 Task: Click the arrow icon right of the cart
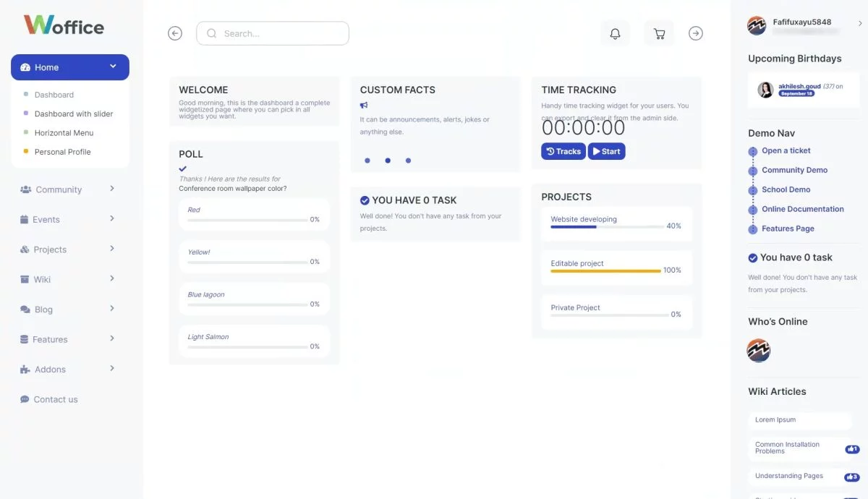[695, 33]
